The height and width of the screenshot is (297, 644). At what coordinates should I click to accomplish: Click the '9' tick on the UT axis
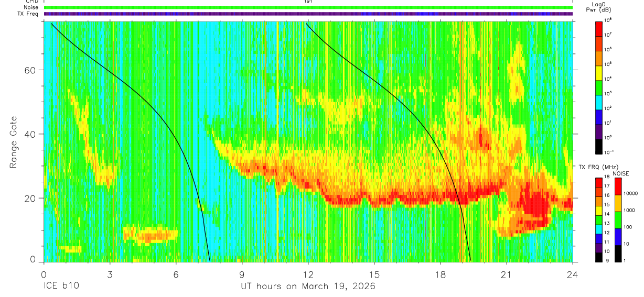point(242,273)
